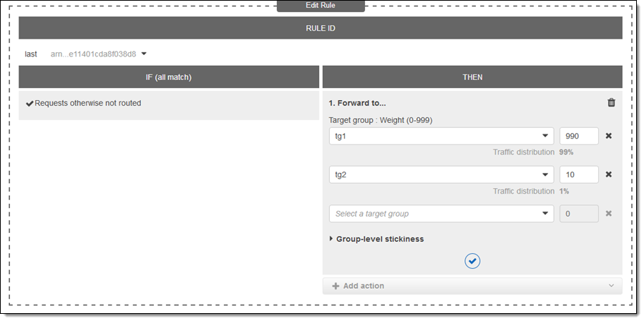Delete the Forward to action via trash icon

(611, 103)
